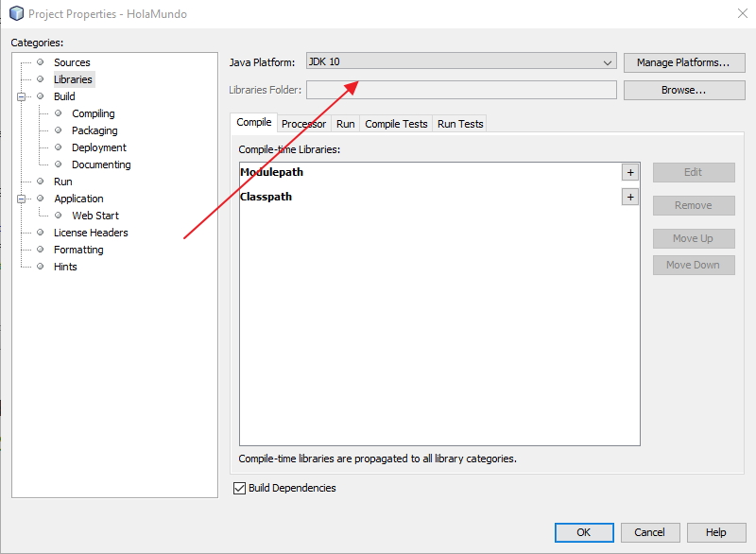Click the Remove button

point(694,205)
